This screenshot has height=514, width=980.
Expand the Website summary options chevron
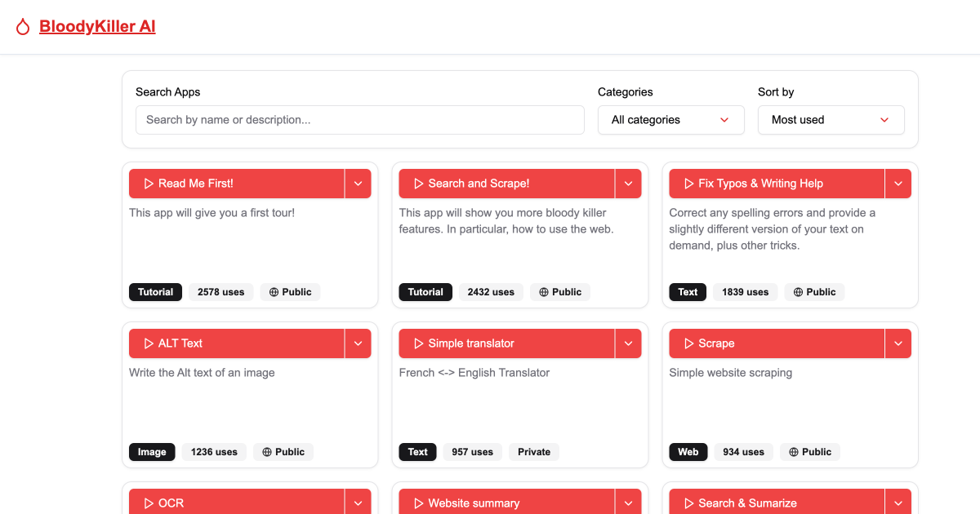tap(629, 502)
